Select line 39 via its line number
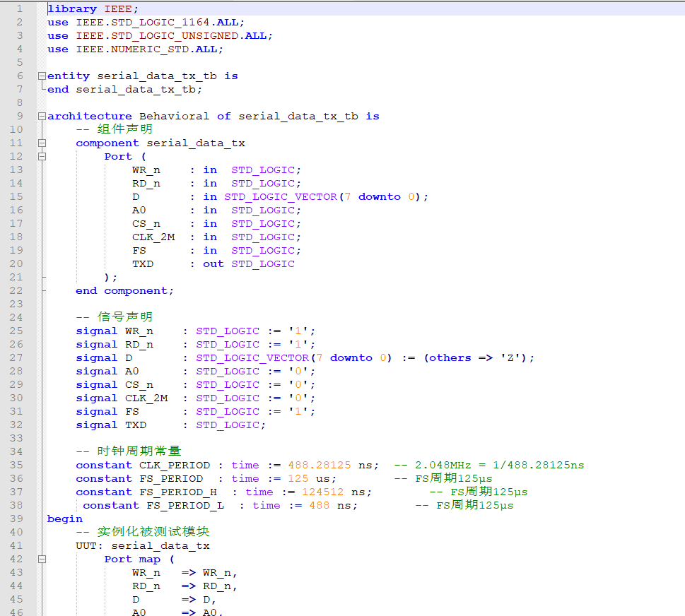 pos(16,519)
